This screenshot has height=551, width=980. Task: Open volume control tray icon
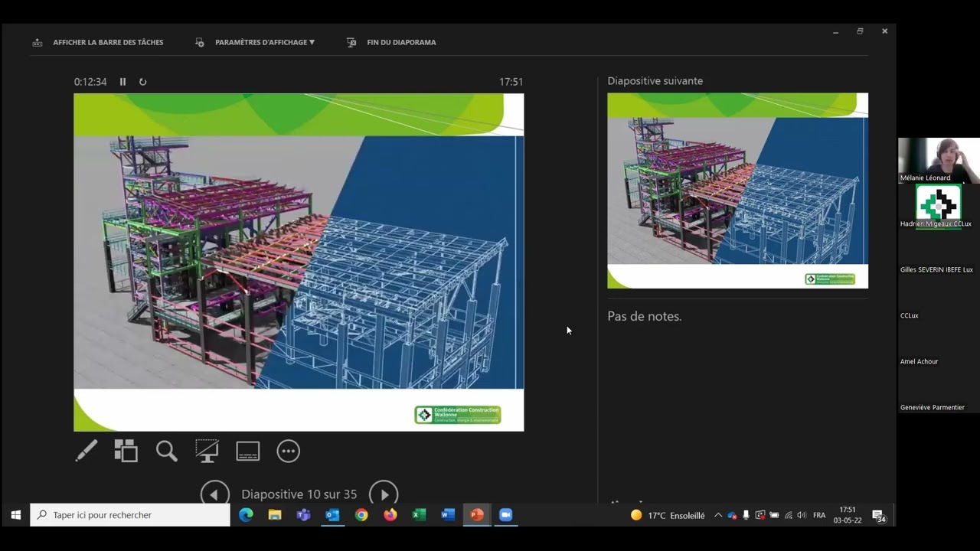(802, 515)
